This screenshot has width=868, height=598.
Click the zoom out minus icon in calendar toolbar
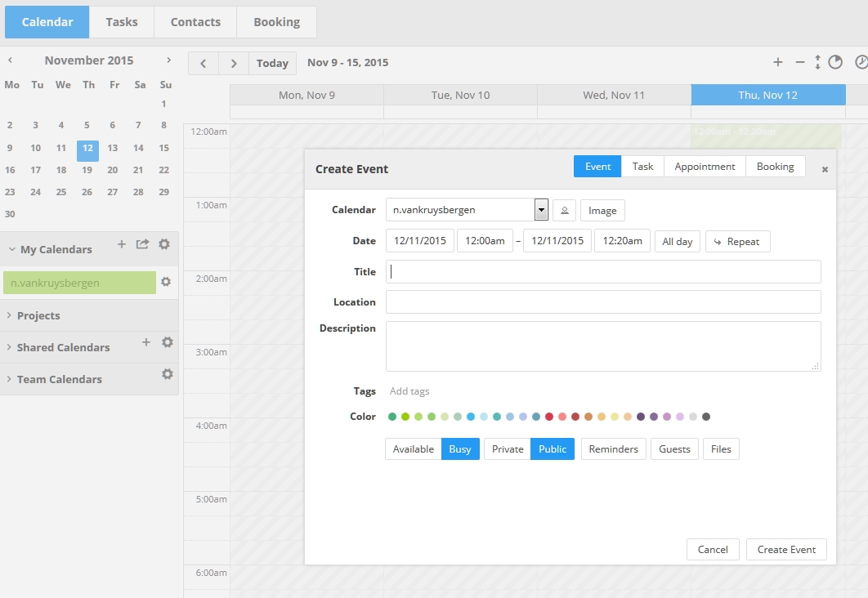coord(800,62)
